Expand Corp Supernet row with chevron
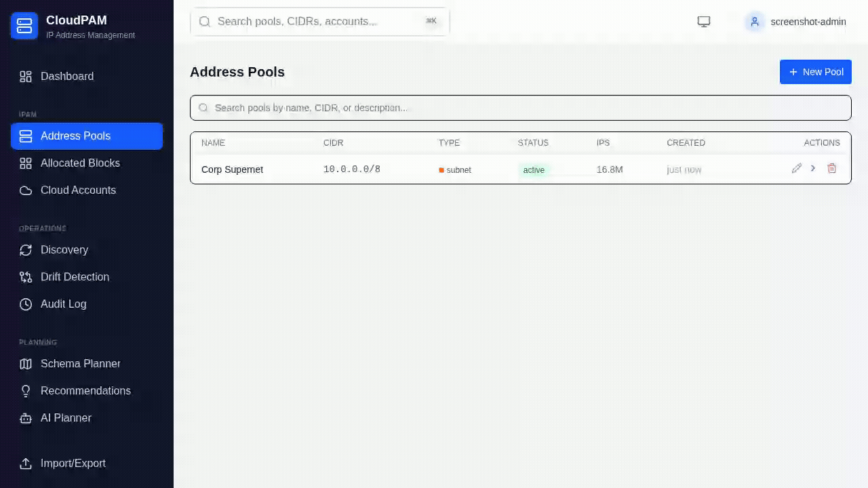868x488 pixels. (813, 169)
